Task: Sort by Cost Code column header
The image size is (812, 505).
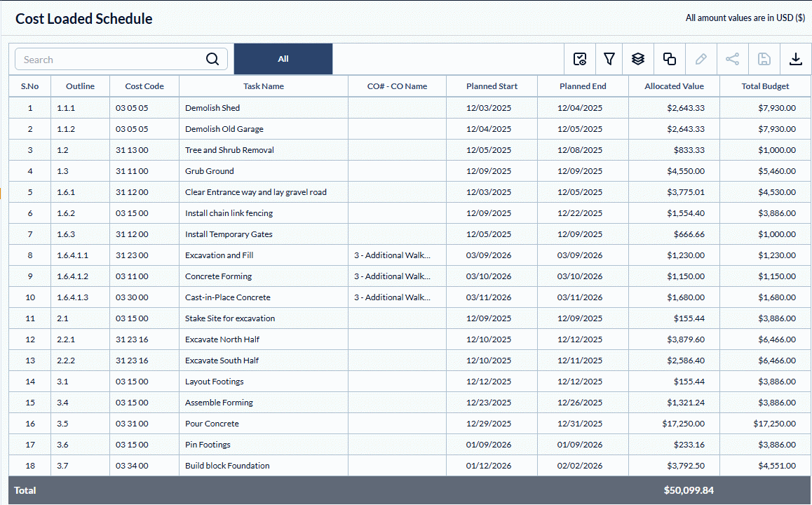Action: [144, 86]
